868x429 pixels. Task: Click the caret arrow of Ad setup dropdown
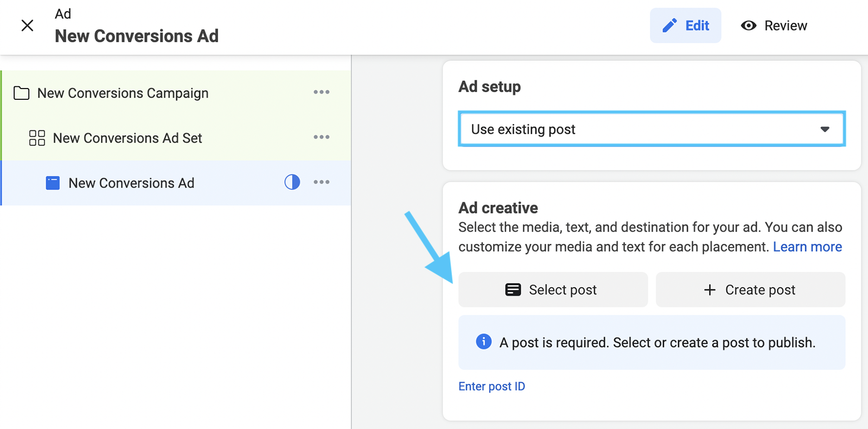[825, 129]
